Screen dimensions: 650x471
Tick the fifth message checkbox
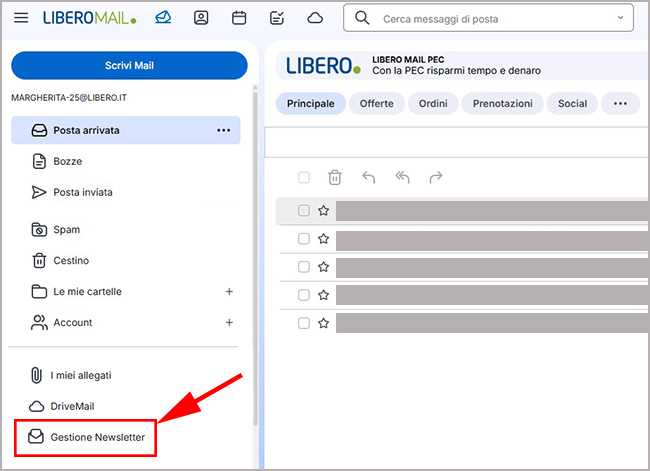point(304,323)
